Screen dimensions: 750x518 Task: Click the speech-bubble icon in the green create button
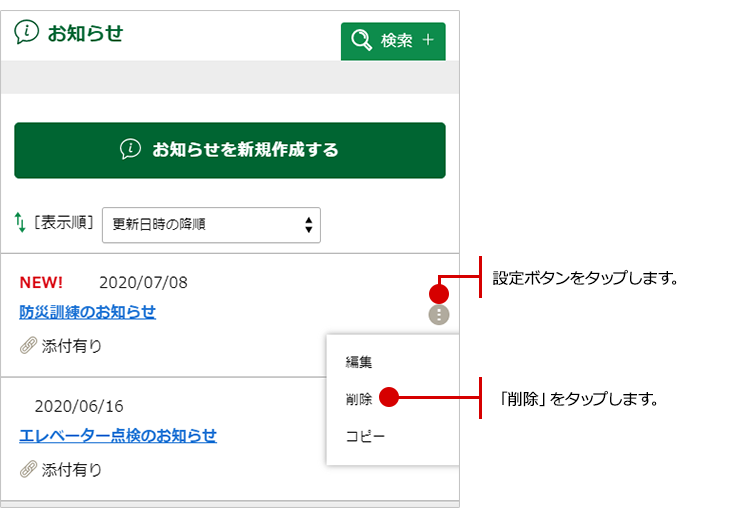[x=131, y=150]
